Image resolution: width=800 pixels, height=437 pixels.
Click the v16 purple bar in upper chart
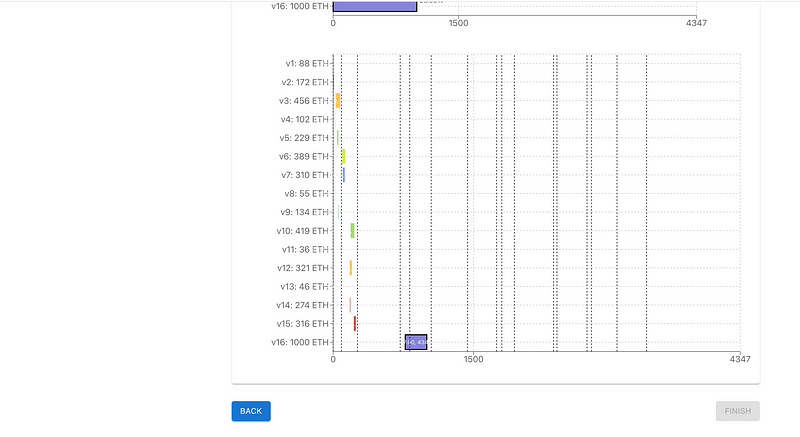[x=374, y=6]
